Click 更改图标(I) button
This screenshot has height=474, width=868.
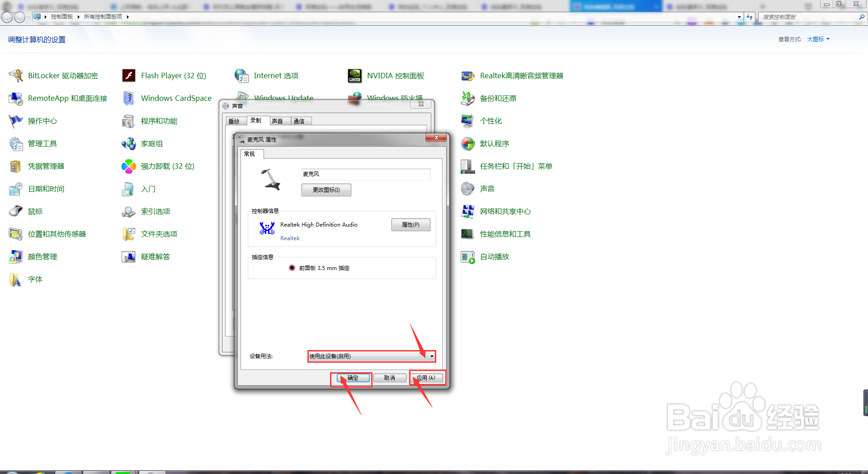(326, 190)
